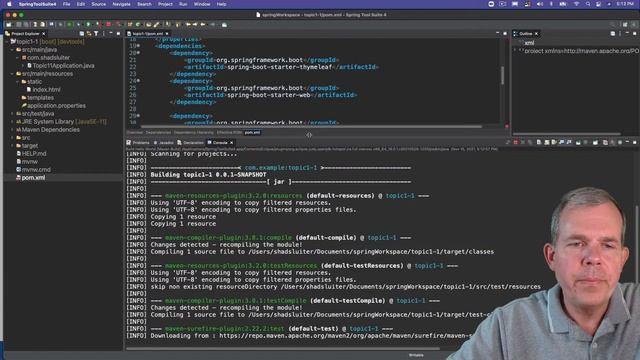Viewport: 640px width, 360px height.
Task: Expand the JRE System Library node
Action: [12, 122]
